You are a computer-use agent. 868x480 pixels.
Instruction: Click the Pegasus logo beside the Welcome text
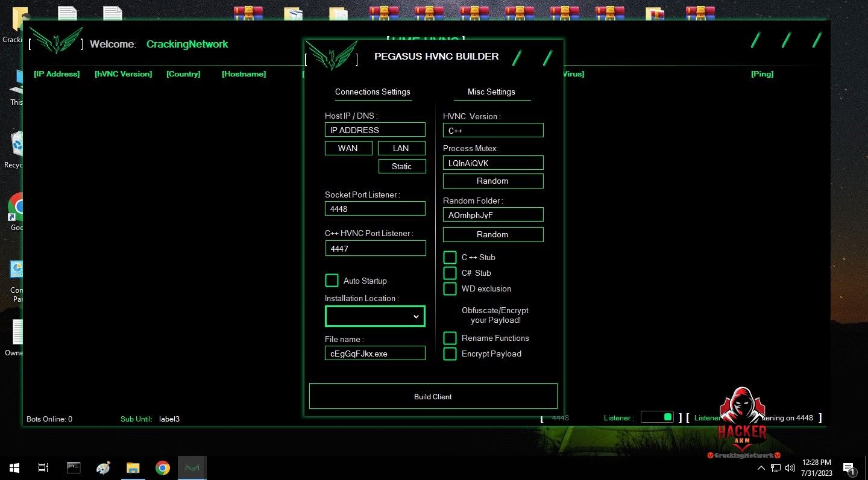click(56, 41)
